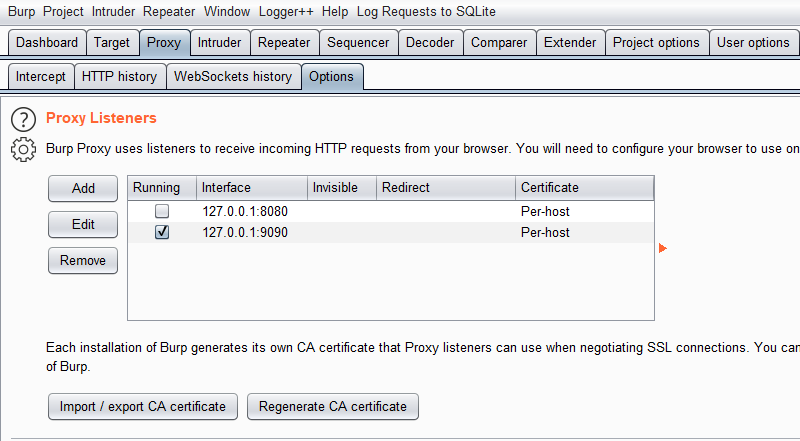Switch to the Intruder main tab

coord(219,42)
